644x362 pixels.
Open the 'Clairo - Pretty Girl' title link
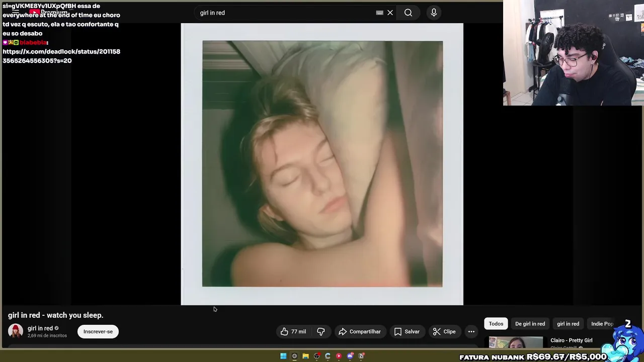tap(572, 340)
